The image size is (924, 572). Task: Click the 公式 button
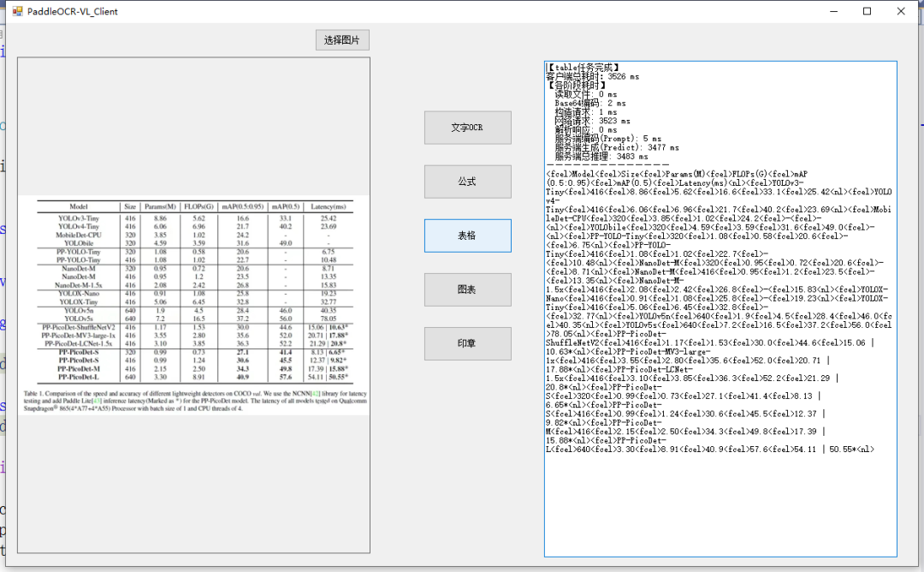(467, 182)
